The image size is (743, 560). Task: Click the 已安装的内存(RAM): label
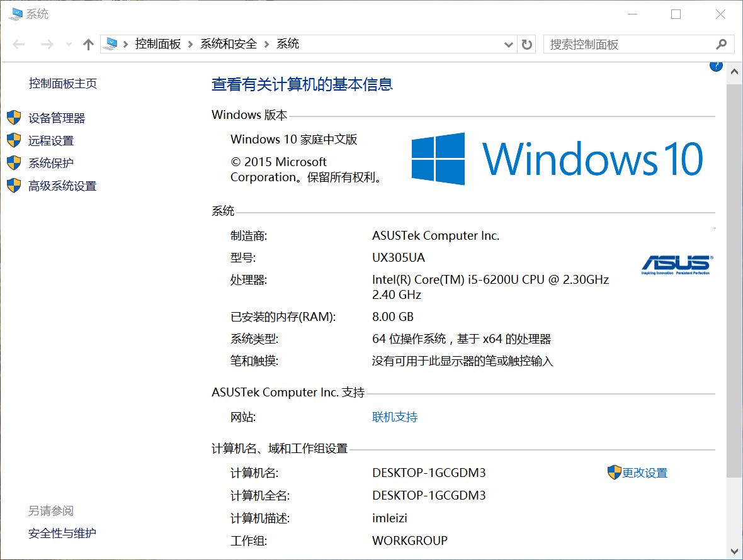tap(283, 316)
